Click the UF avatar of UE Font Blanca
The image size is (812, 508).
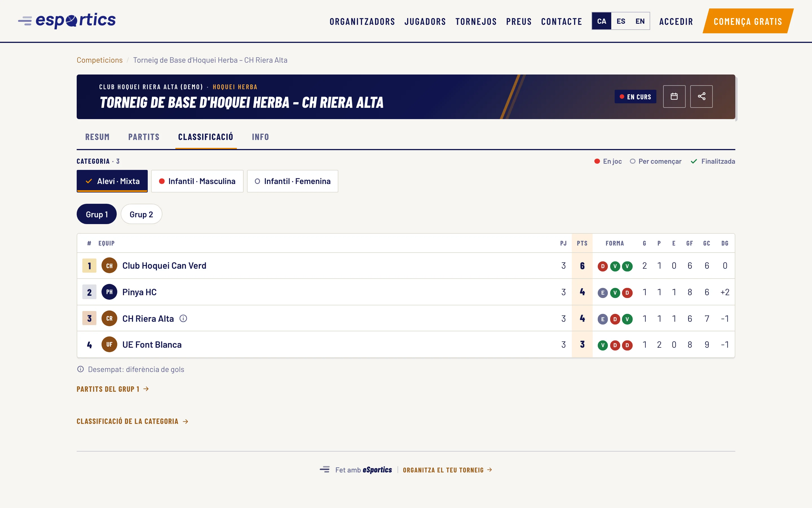[x=109, y=344]
